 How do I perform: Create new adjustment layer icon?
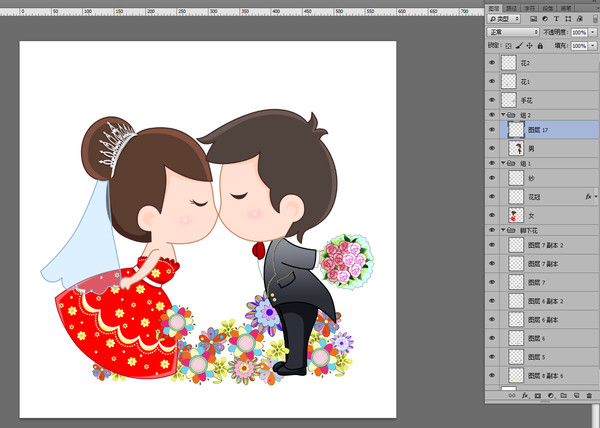click(x=551, y=396)
